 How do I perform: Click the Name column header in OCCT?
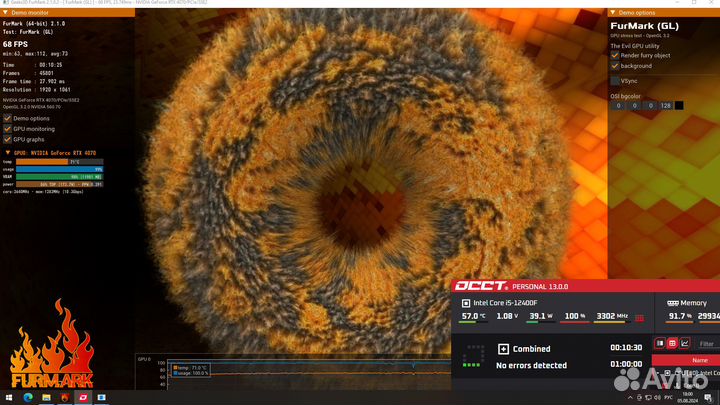pos(699,360)
